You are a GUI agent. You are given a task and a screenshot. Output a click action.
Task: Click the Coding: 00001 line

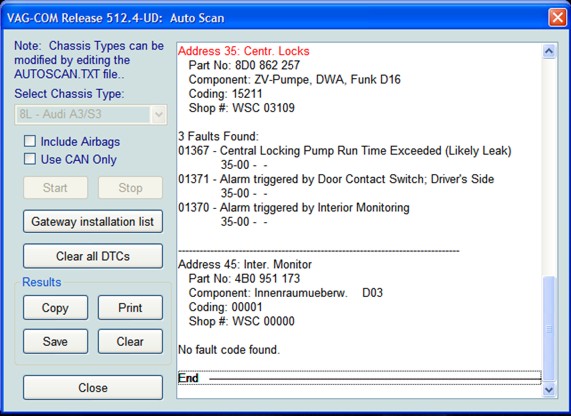225,307
